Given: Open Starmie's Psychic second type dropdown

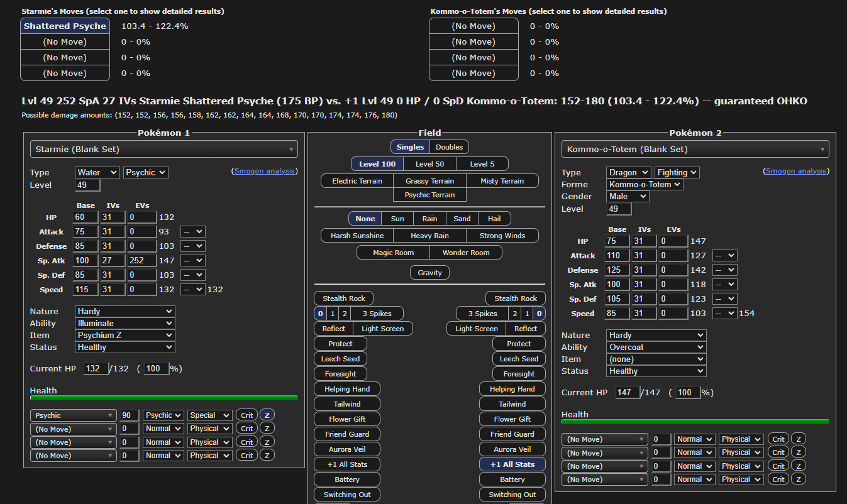Looking at the screenshot, I should click(x=146, y=172).
